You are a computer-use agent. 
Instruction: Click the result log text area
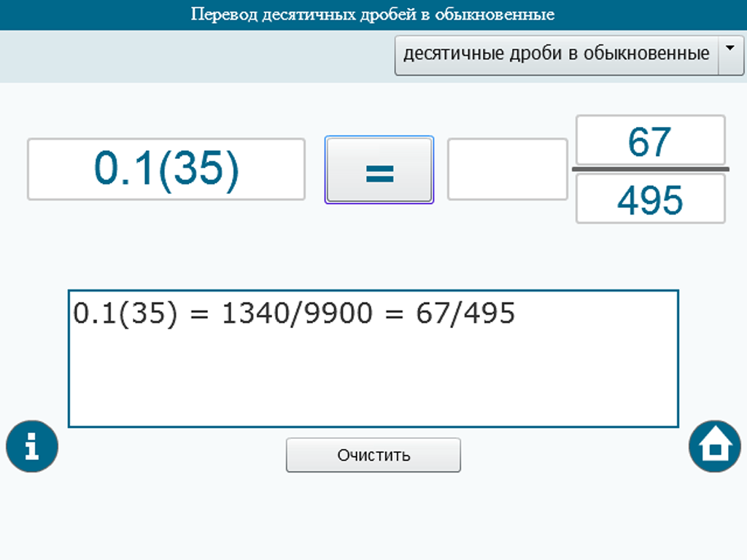pos(373,359)
